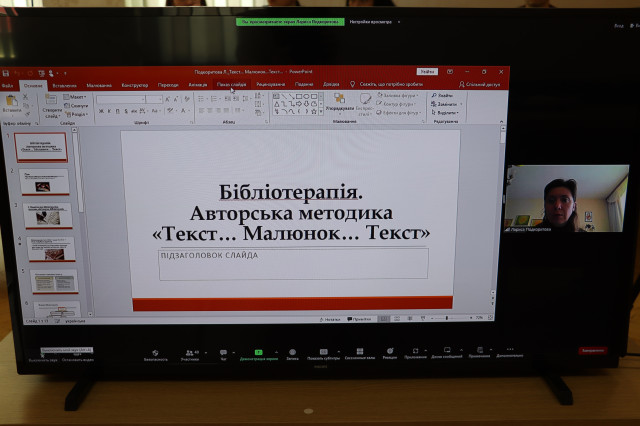Click the New Slide (Створити слайд) icon
This screenshot has height=426, width=640.
point(51,99)
